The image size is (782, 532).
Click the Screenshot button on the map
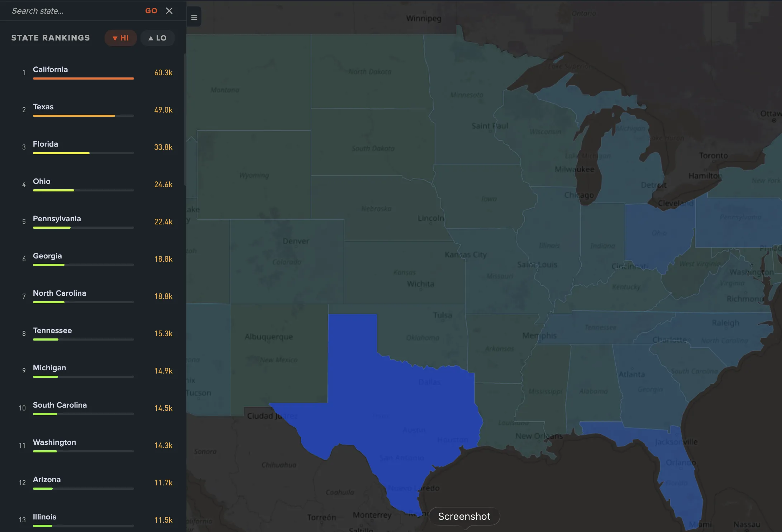click(x=464, y=516)
